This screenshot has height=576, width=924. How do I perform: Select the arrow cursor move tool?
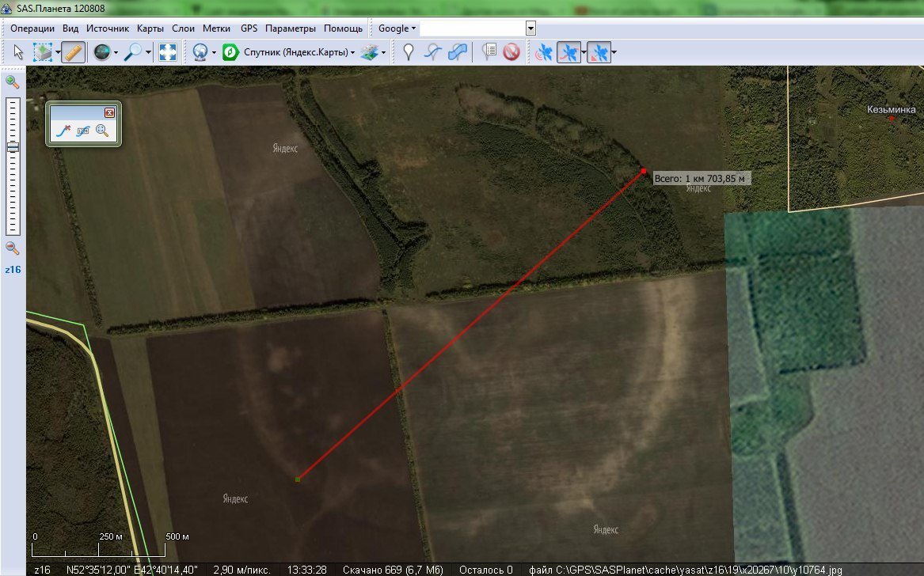coord(18,52)
